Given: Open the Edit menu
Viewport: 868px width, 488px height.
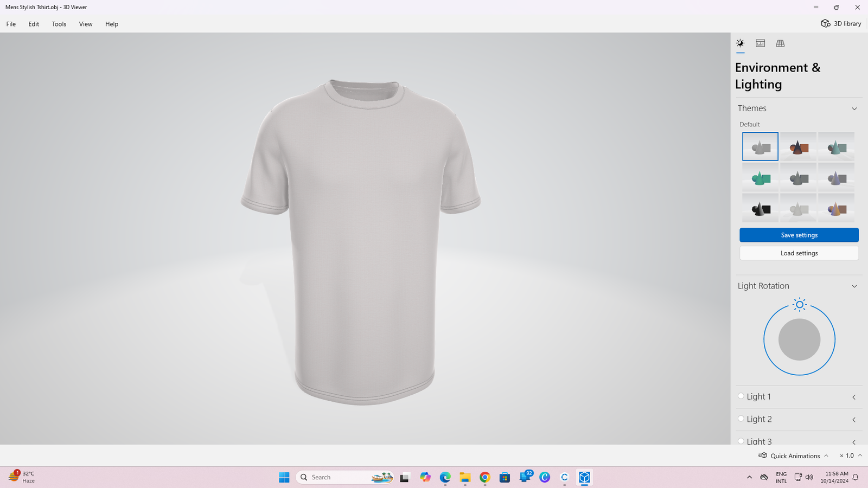Looking at the screenshot, I should coord(34,24).
